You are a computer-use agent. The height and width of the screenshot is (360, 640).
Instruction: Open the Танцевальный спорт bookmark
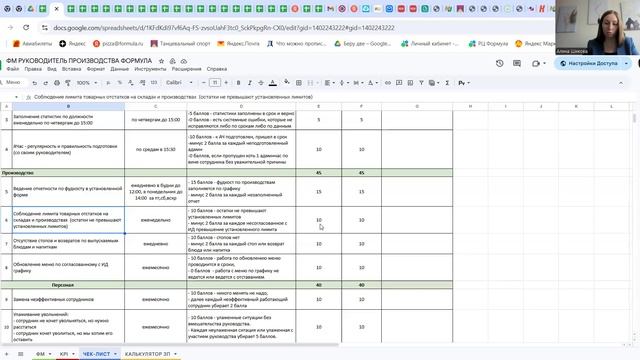(x=180, y=43)
